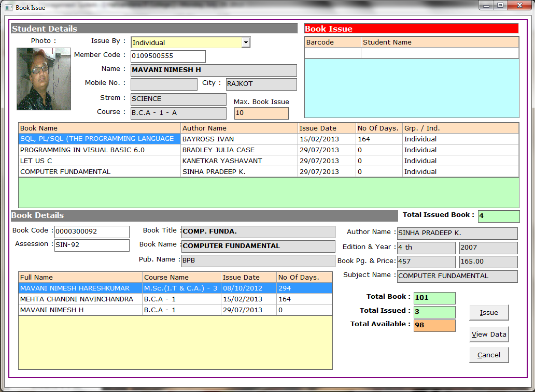Viewport: 535px width, 392px height.
Task: Select the MEHTA CHANDNI NAVINCHANDRA row
Action: pyautogui.click(x=80, y=299)
